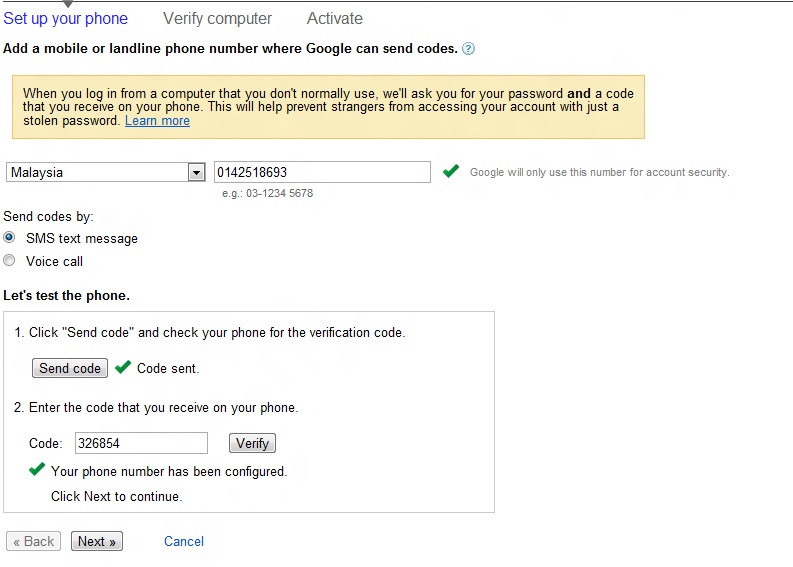Click the help question mark icon
The width and height of the screenshot is (793, 567).
(x=469, y=48)
